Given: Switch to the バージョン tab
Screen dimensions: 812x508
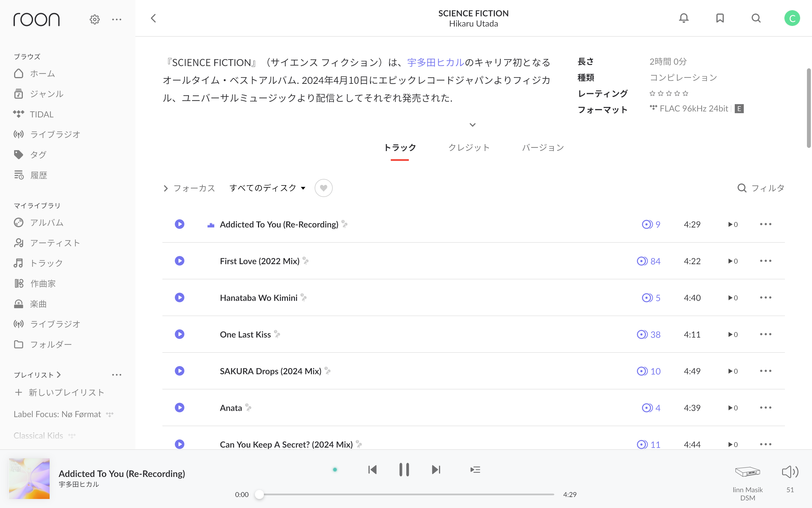Looking at the screenshot, I should pyautogui.click(x=543, y=148).
